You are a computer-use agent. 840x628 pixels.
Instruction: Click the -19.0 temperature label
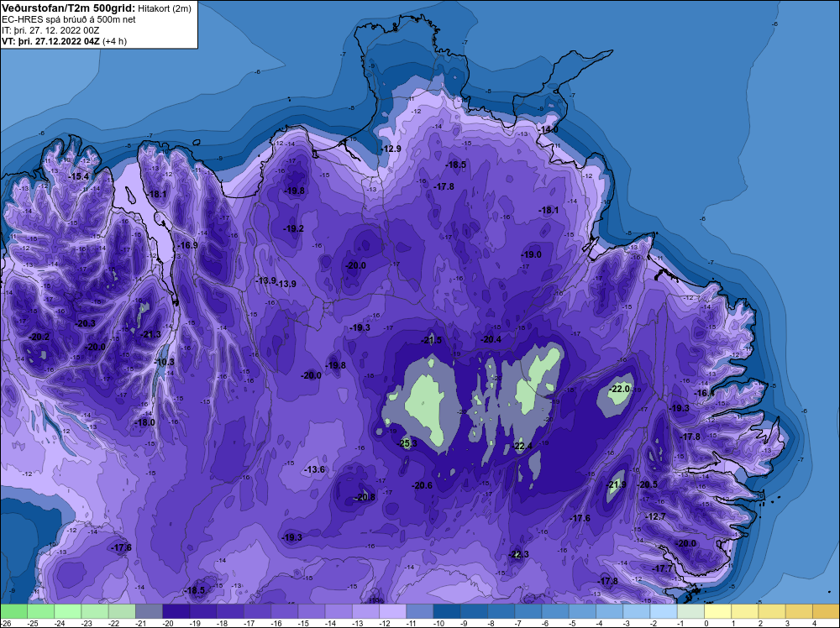532,254
